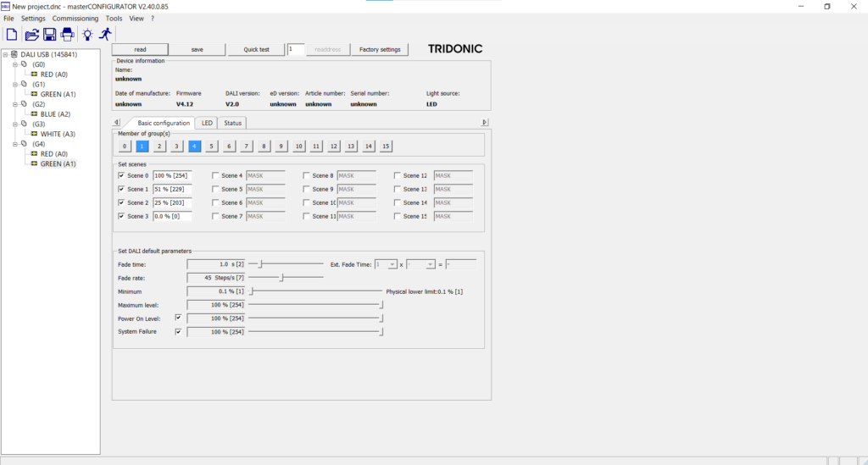
Task: Click the light bulb toolbar icon
Action: (87, 35)
